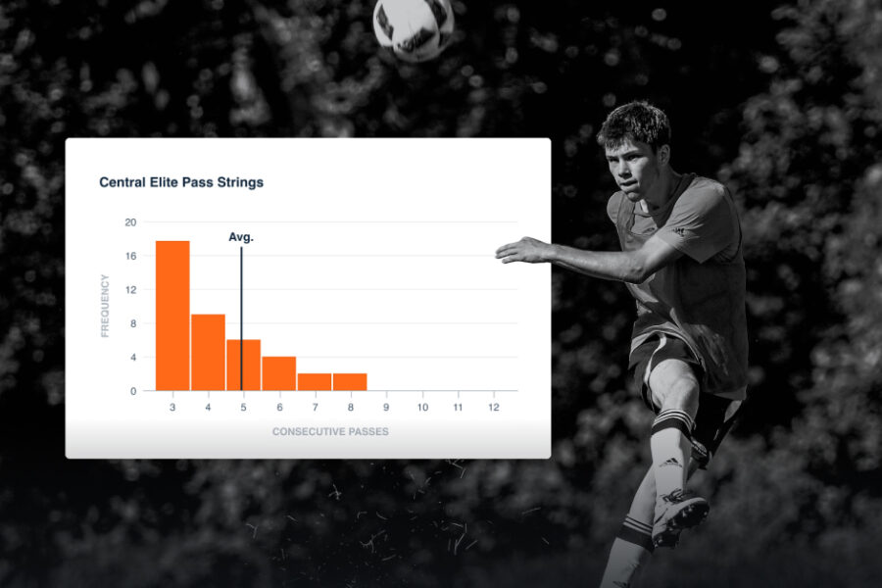Viewport: 882px width, 588px height.
Task: Click the "FREQUENCY" y-axis label
Action: pyautogui.click(x=105, y=306)
